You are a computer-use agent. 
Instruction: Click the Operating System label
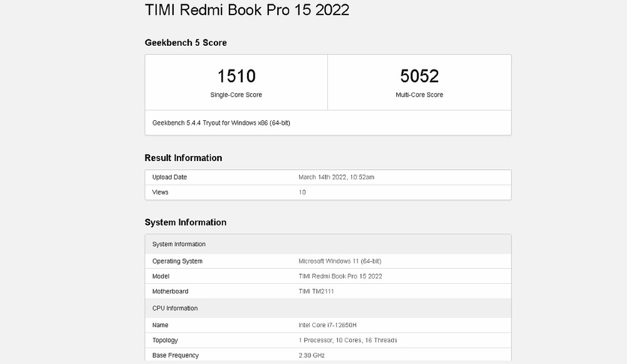(x=177, y=261)
